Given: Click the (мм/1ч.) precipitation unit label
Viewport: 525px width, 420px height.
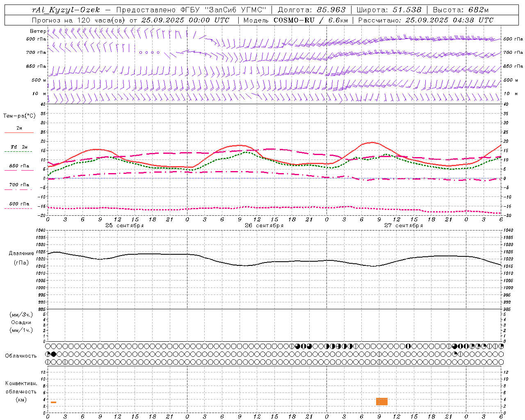Looking at the screenshot, I should tap(21, 330).
